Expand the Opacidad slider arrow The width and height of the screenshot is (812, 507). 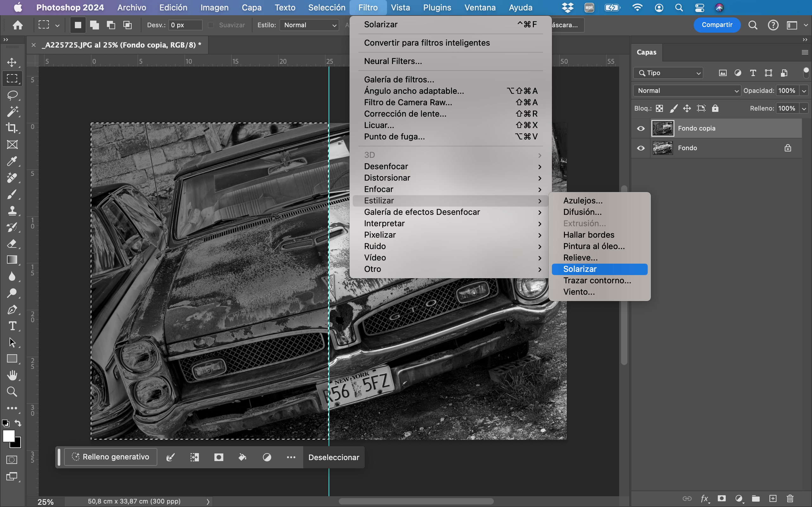(x=804, y=91)
